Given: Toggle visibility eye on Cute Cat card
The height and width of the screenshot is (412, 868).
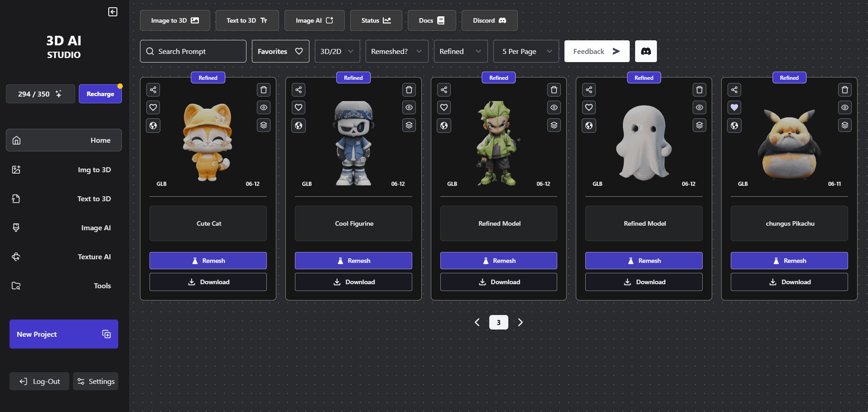Looking at the screenshot, I should click(x=264, y=107).
